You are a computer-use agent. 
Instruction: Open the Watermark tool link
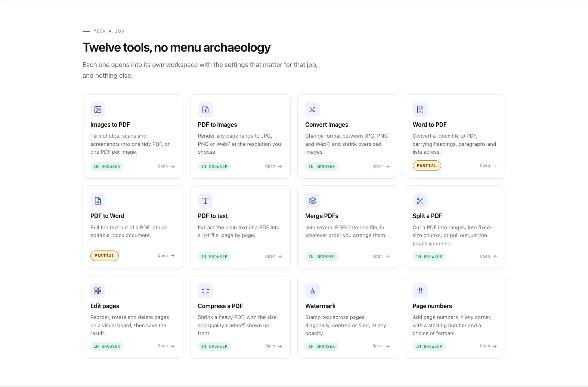click(x=381, y=346)
